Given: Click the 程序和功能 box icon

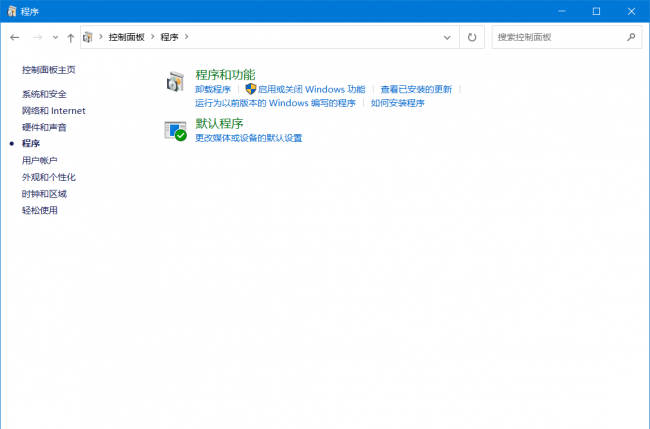Looking at the screenshot, I should pyautogui.click(x=175, y=81).
